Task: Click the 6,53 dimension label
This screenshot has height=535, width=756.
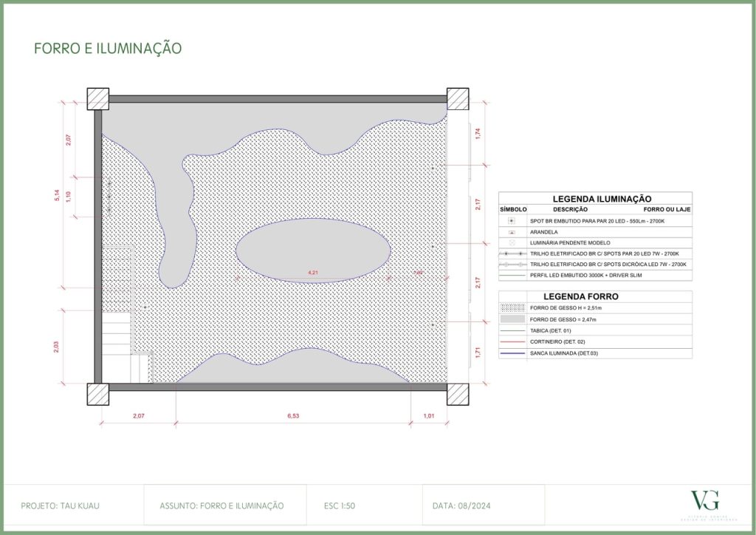Action: pyautogui.click(x=294, y=417)
